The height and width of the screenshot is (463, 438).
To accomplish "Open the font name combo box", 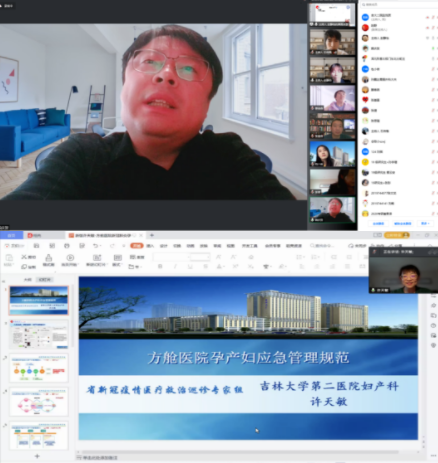I will pos(172,257).
